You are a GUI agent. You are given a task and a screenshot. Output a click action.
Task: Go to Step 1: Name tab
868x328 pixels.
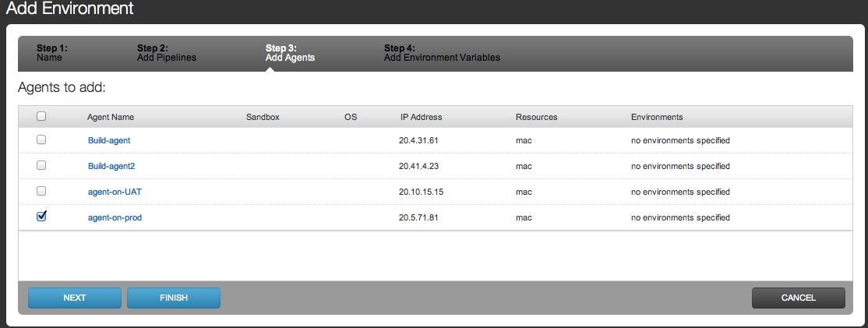pos(52,53)
